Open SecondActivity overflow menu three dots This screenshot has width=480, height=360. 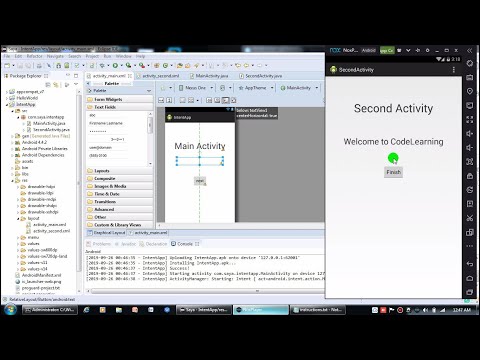coord(454,70)
